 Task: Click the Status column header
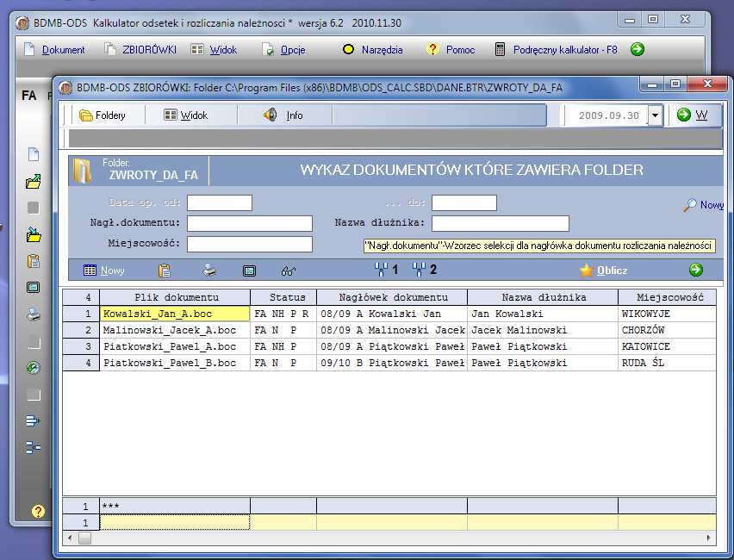(x=283, y=297)
